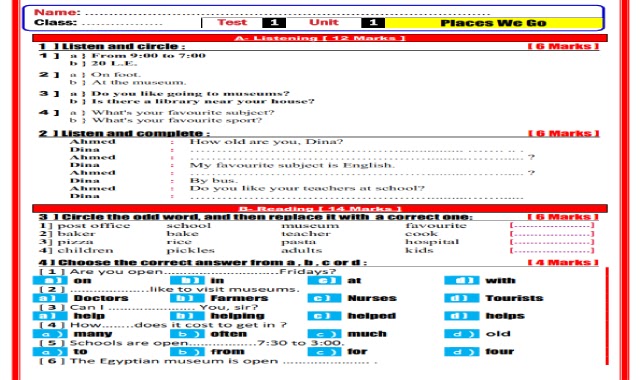Screen dimensions: 640x380
Task: Circle the word 'post office'
Action: pos(93,226)
